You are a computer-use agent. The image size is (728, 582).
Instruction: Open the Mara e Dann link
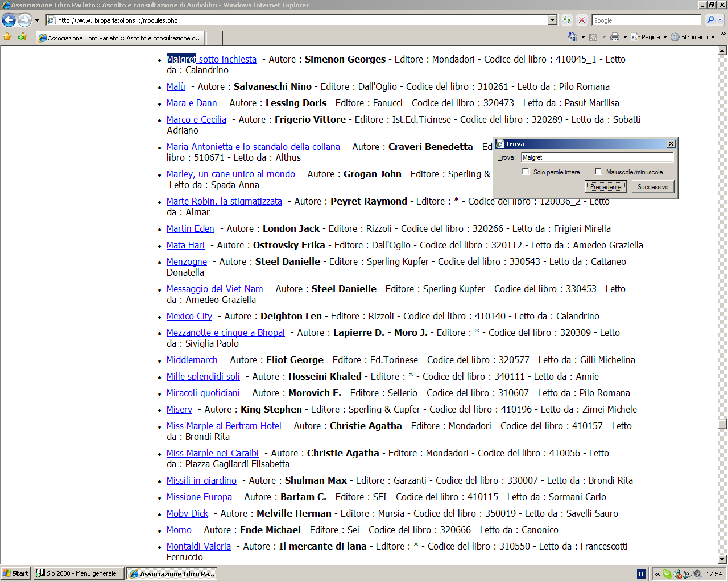pyautogui.click(x=192, y=103)
